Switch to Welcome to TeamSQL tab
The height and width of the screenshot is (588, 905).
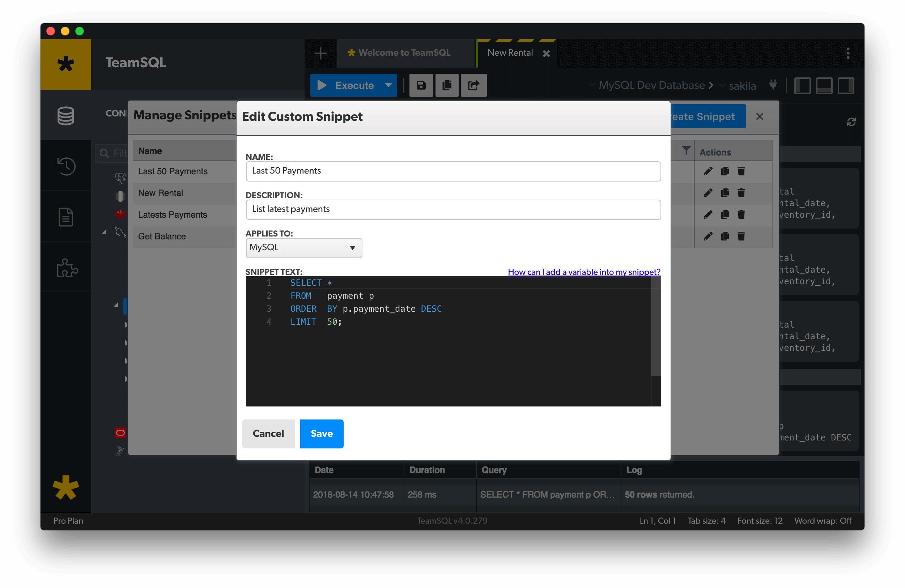click(404, 53)
